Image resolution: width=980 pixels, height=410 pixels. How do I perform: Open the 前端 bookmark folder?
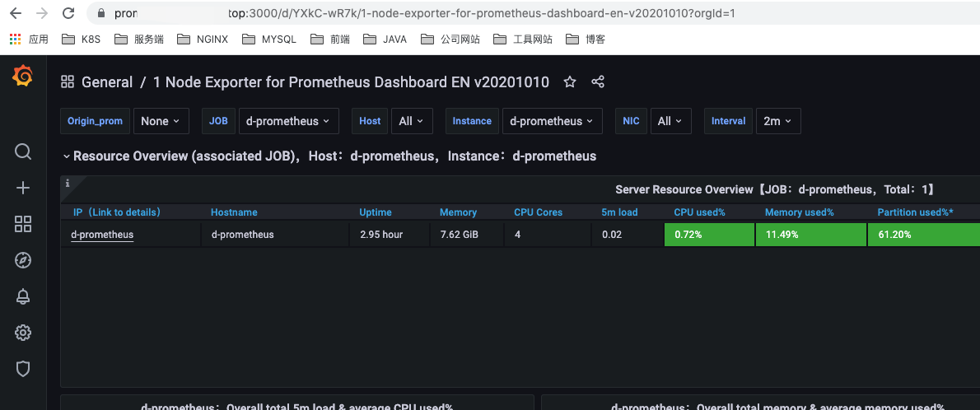pyautogui.click(x=330, y=40)
